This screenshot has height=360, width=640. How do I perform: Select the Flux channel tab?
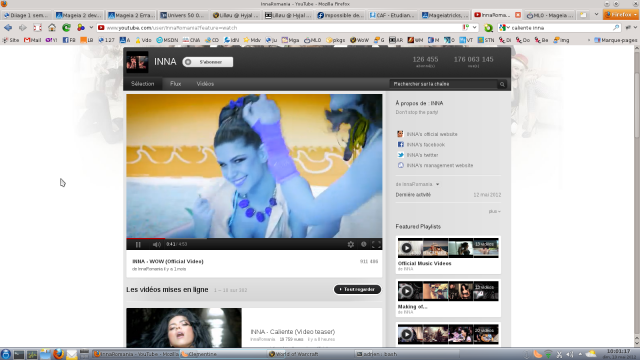176,84
